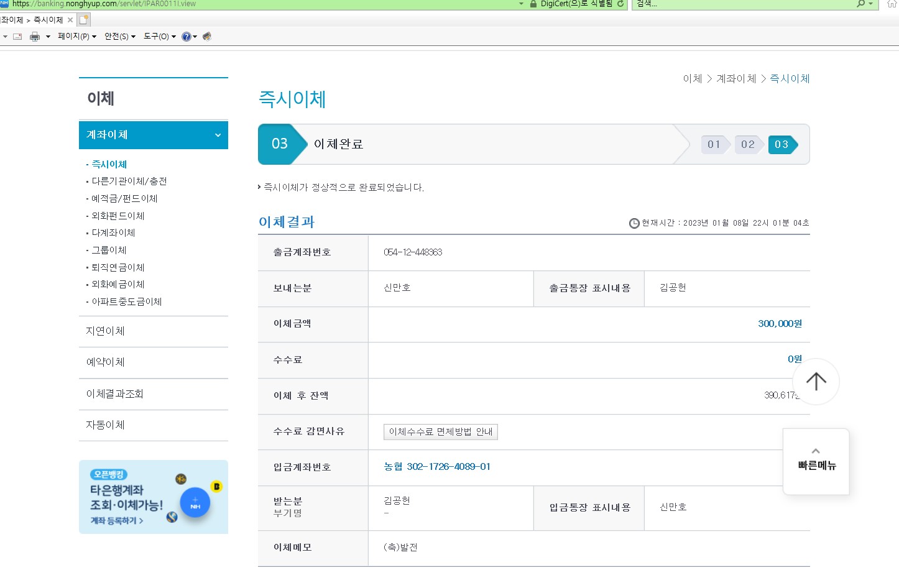Open the 지연이체 menu item

(154, 331)
